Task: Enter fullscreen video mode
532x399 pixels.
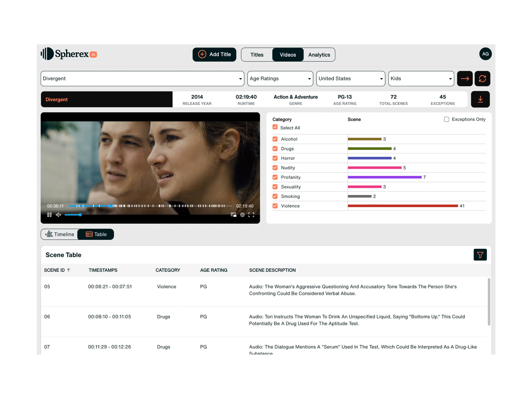Action: [251, 215]
